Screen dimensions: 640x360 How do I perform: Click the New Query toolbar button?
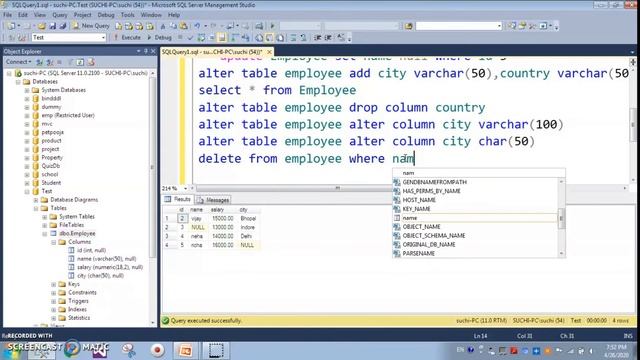pyautogui.click(x=91, y=26)
